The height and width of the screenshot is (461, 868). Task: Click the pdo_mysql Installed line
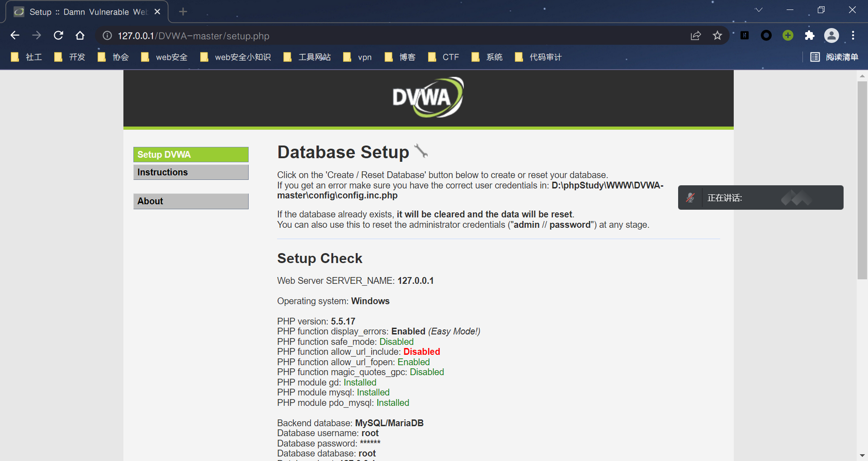pos(343,403)
